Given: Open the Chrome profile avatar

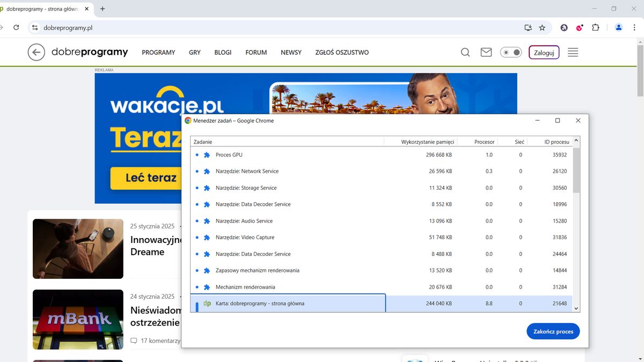Looking at the screenshot, I should tap(619, 27).
